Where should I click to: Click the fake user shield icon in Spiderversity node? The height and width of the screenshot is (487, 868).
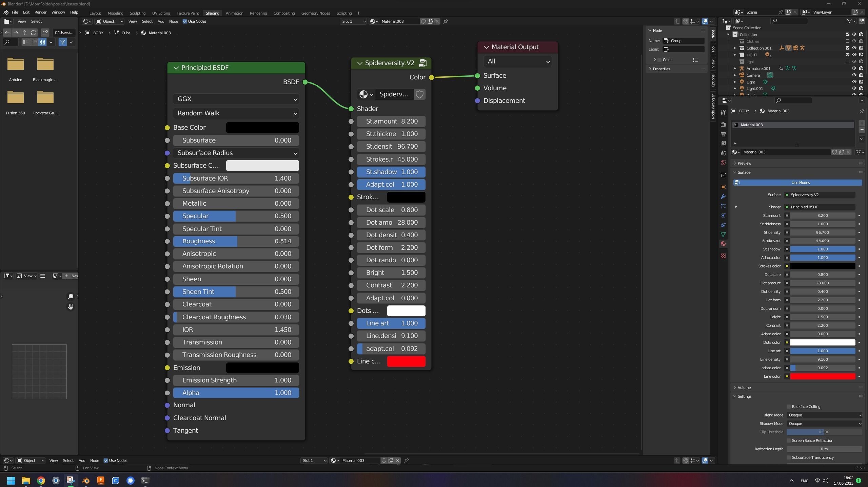click(x=419, y=94)
